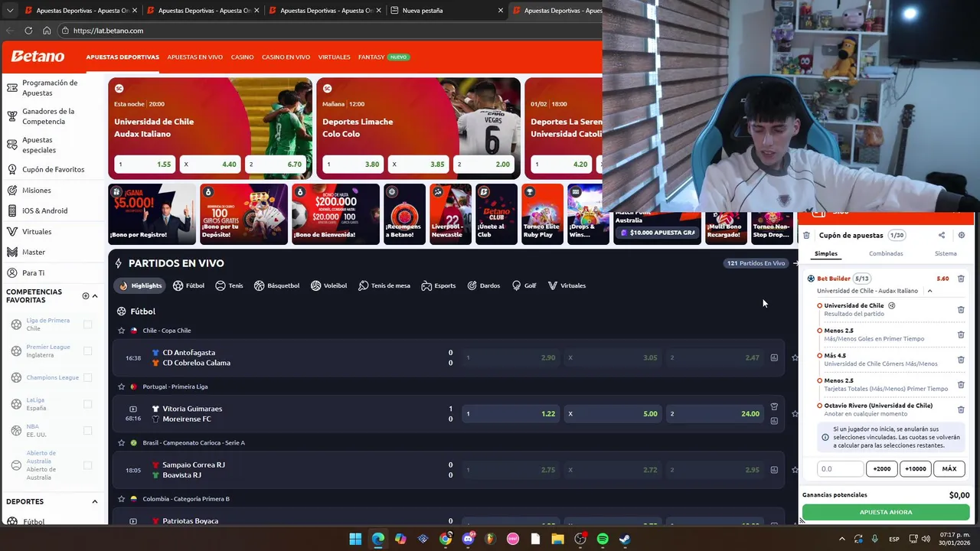
Task: Open live stream icon for Vitoria Guimaraes match
Action: coord(133,409)
